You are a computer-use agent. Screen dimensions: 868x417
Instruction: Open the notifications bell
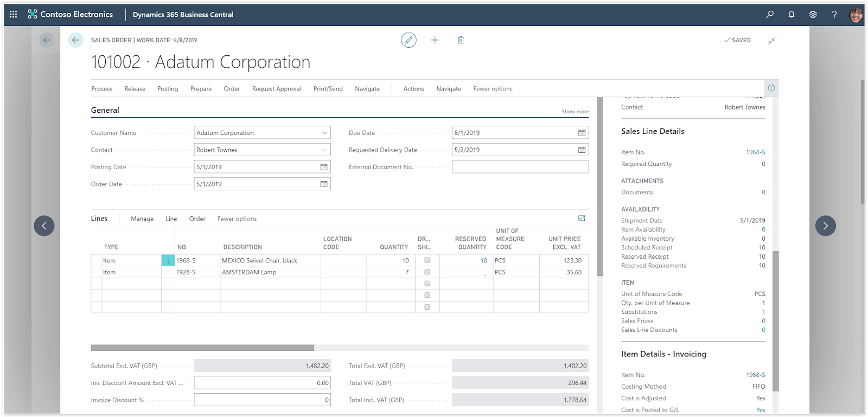tap(792, 15)
